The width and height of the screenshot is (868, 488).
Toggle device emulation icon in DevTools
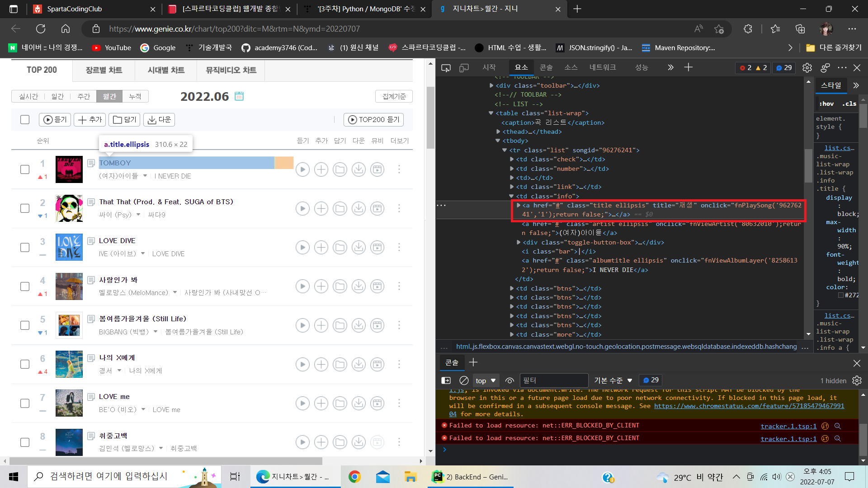coord(464,68)
